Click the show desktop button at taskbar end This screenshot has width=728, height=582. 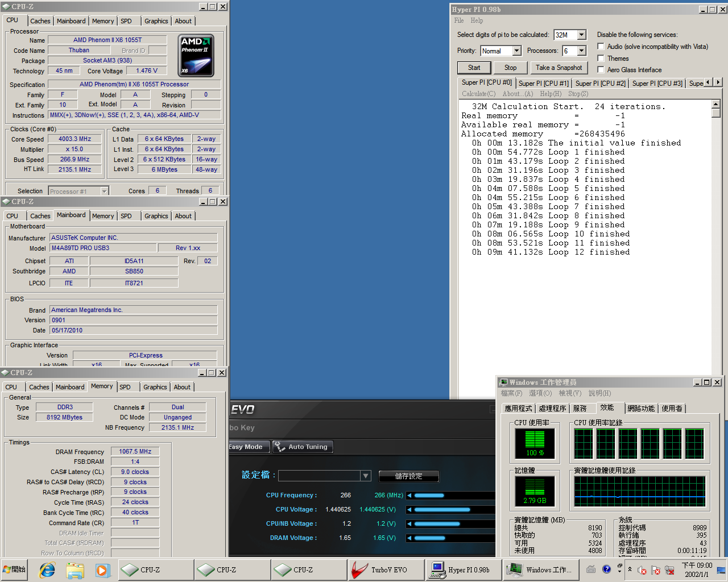[721, 569]
